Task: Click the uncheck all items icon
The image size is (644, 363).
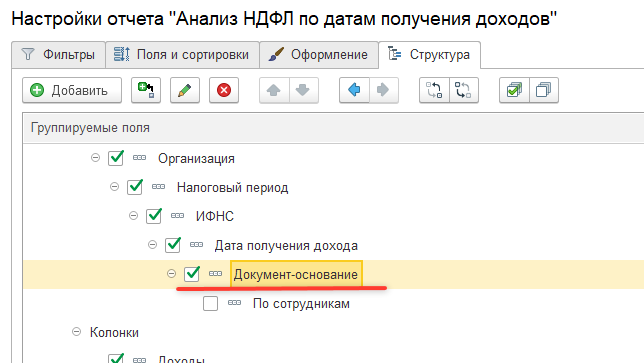Action: (x=543, y=90)
